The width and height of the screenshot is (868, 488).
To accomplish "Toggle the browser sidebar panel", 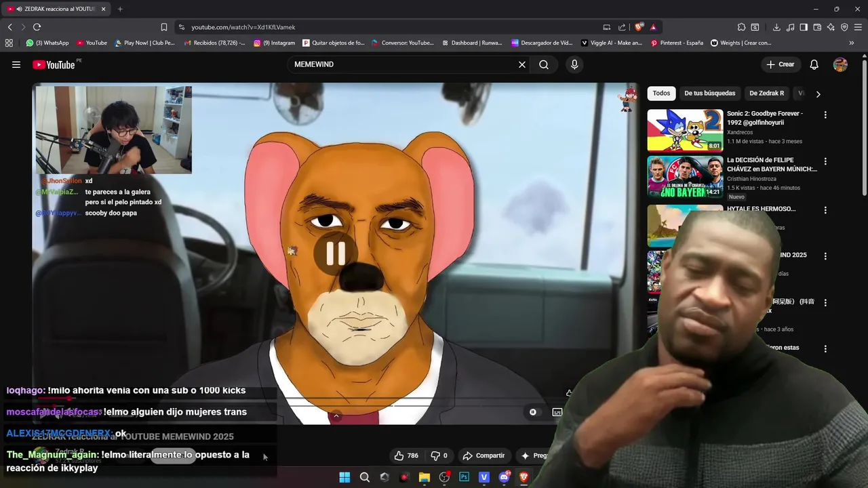I will coord(804,27).
